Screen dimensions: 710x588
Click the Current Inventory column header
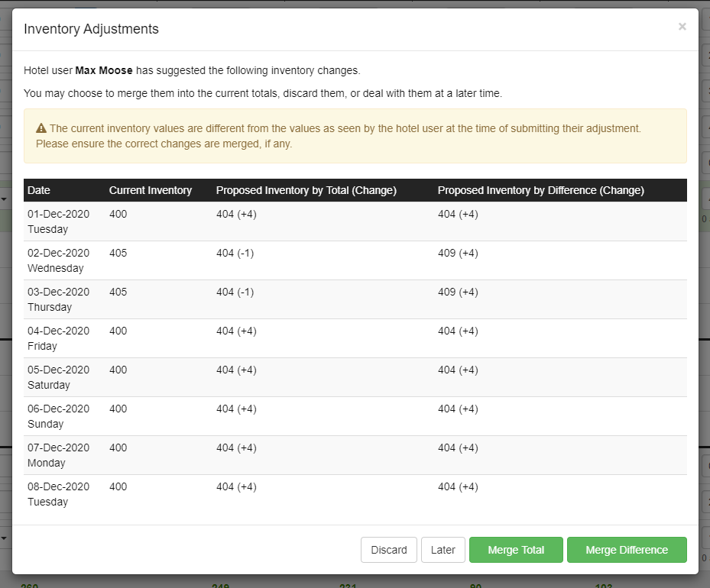151,190
